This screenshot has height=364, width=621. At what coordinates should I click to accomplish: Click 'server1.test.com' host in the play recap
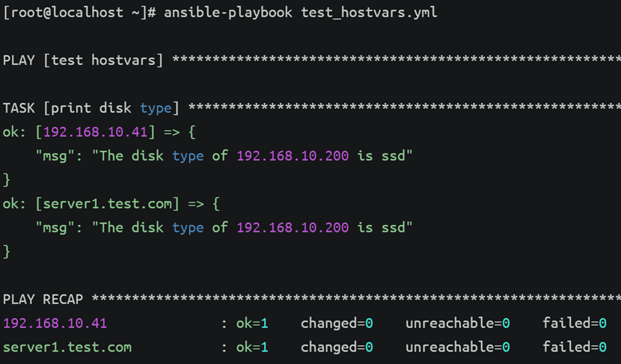pos(67,348)
